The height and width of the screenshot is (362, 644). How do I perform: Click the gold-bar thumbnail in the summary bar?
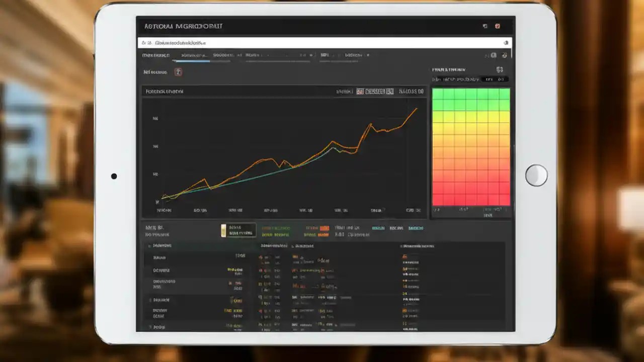point(224,230)
